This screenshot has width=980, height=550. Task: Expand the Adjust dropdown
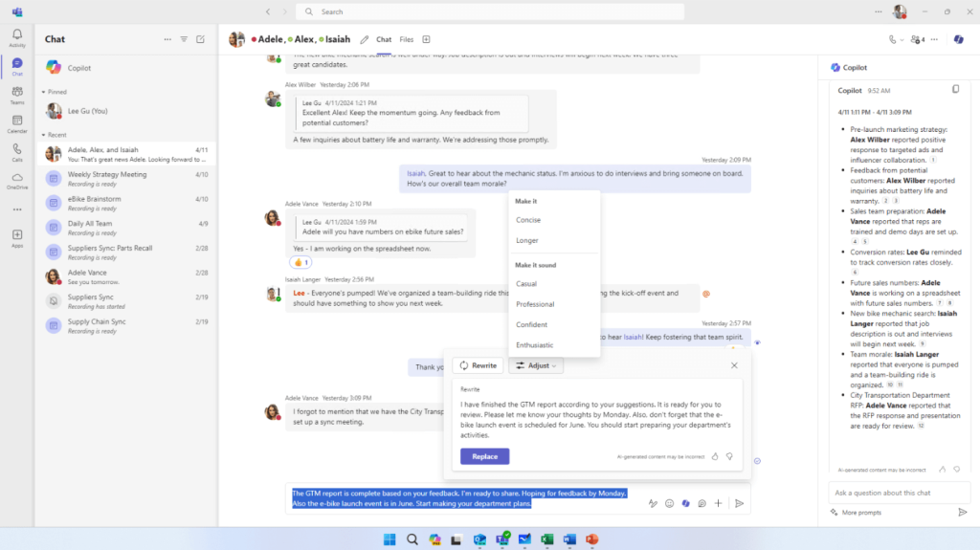[536, 365]
